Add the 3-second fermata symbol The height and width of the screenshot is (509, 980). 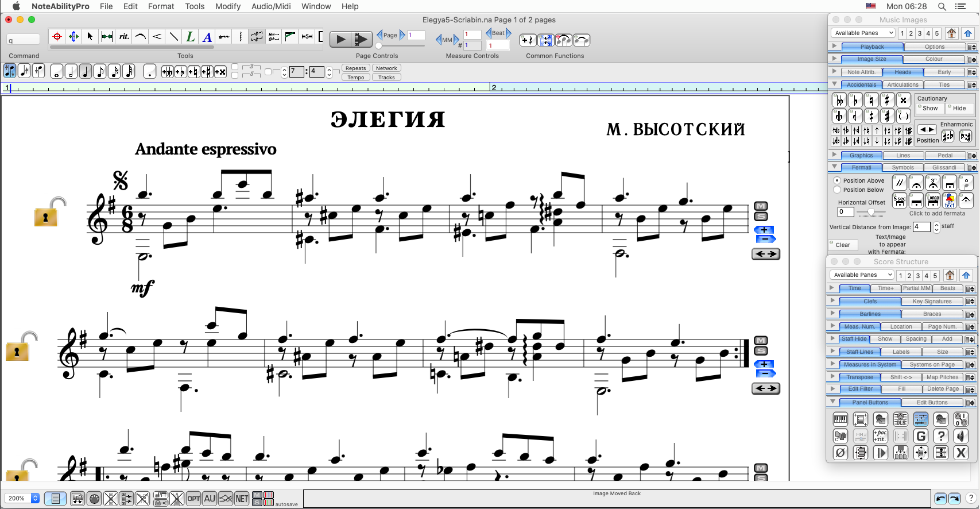pos(933,183)
